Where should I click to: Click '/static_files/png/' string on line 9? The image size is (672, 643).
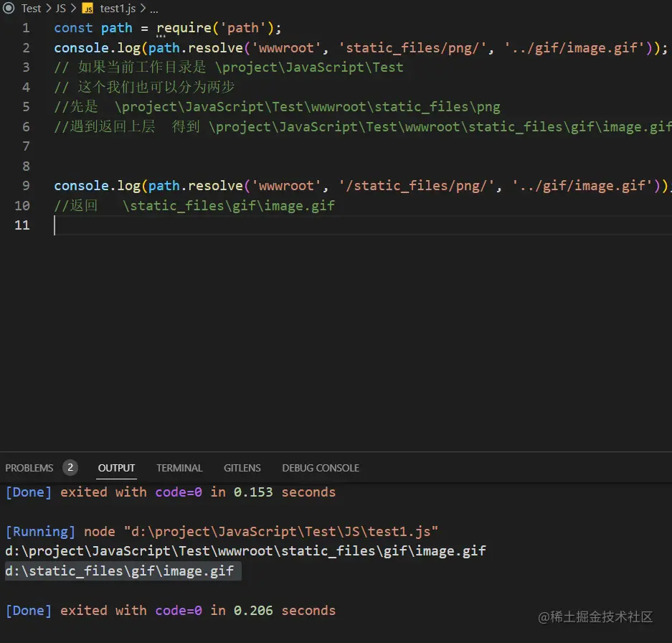[x=417, y=186]
